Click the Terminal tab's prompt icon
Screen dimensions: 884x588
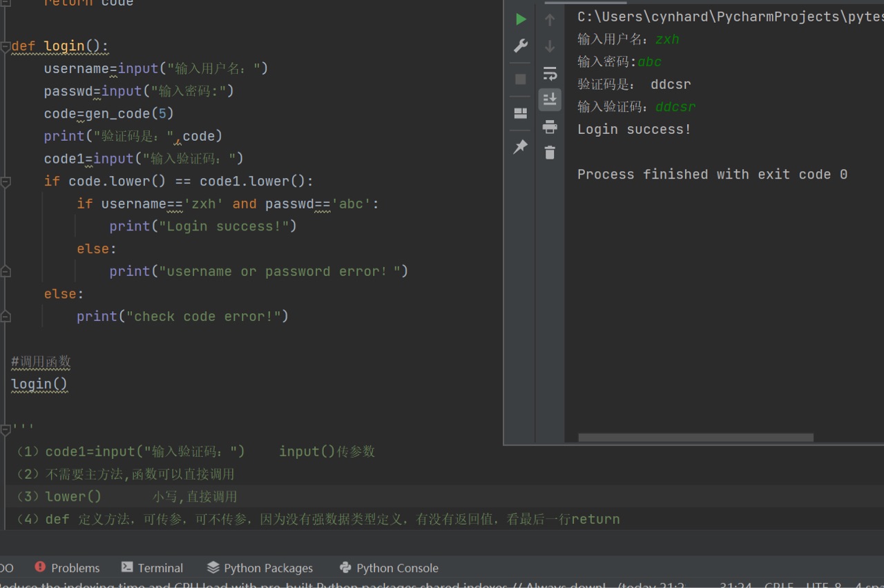(x=127, y=567)
